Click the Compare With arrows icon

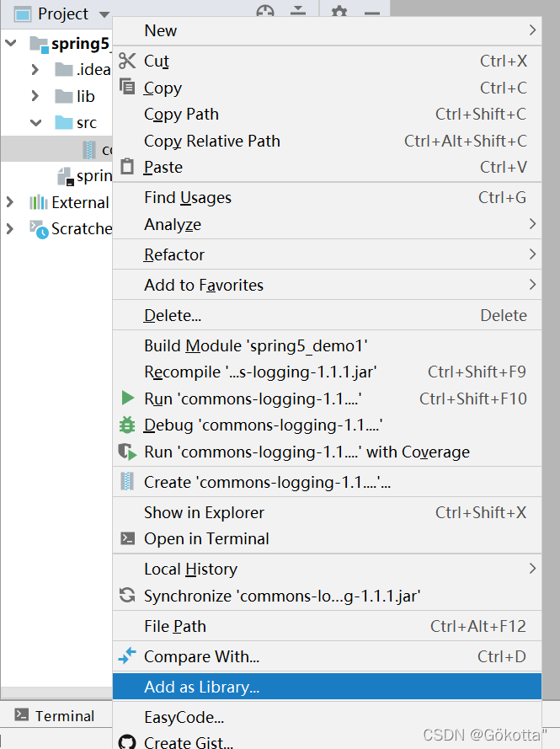(x=127, y=655)
